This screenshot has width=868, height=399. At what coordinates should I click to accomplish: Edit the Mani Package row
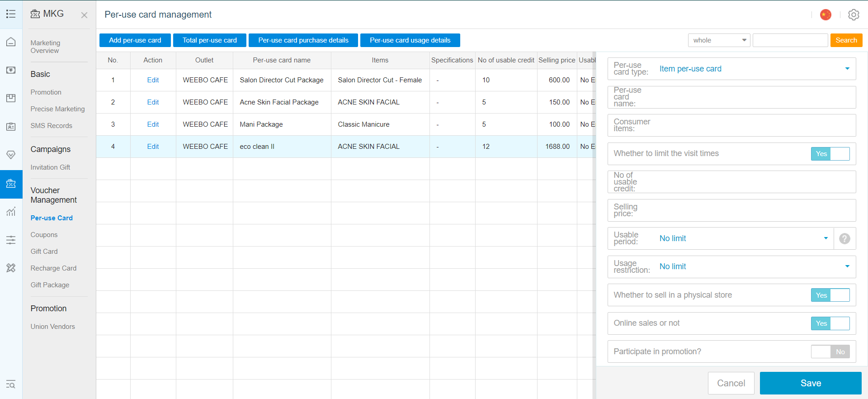[x=153, y=124]
